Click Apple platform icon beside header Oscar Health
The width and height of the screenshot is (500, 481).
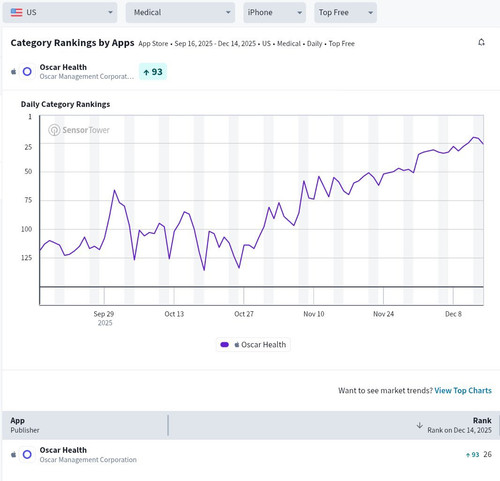tap(14, 72)
